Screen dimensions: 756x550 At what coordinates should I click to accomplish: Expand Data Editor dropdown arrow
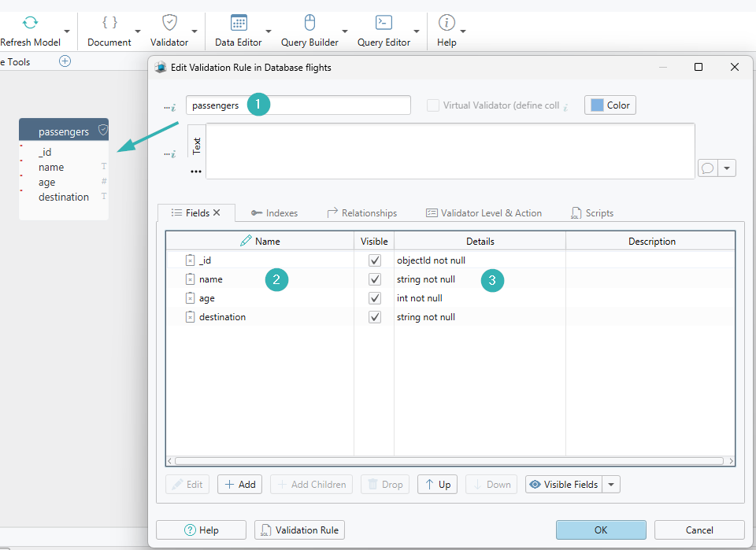pos(268,31)
